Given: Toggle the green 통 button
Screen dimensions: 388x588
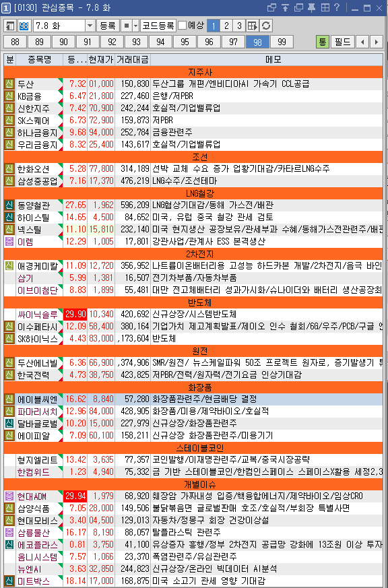Looking at the screenshot, I should (x=323, y=42).
